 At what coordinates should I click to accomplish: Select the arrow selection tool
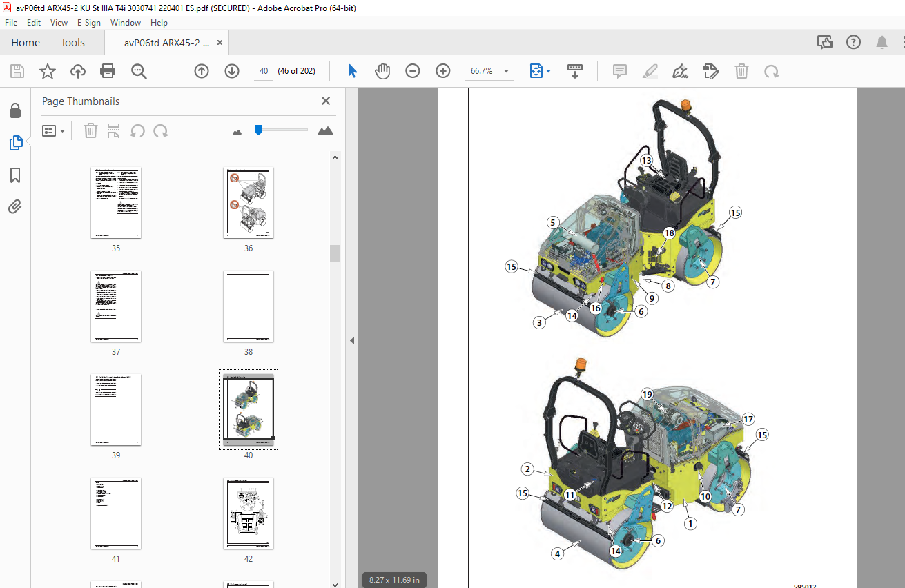point(352,71)
